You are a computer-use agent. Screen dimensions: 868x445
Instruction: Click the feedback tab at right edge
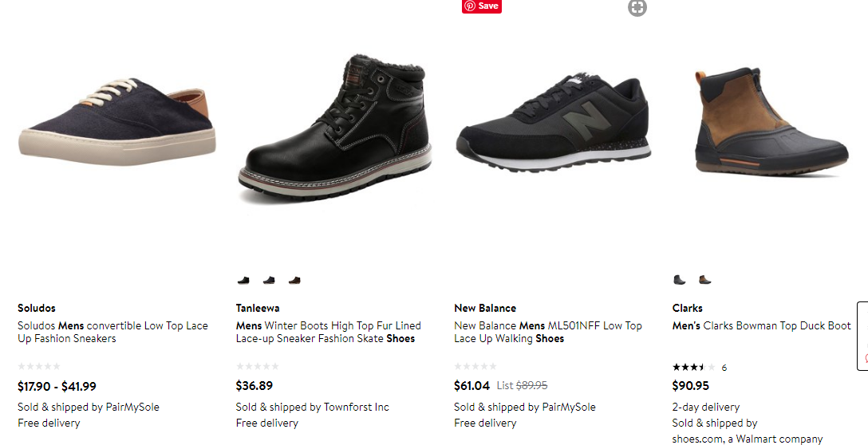(x=862, y=335)
